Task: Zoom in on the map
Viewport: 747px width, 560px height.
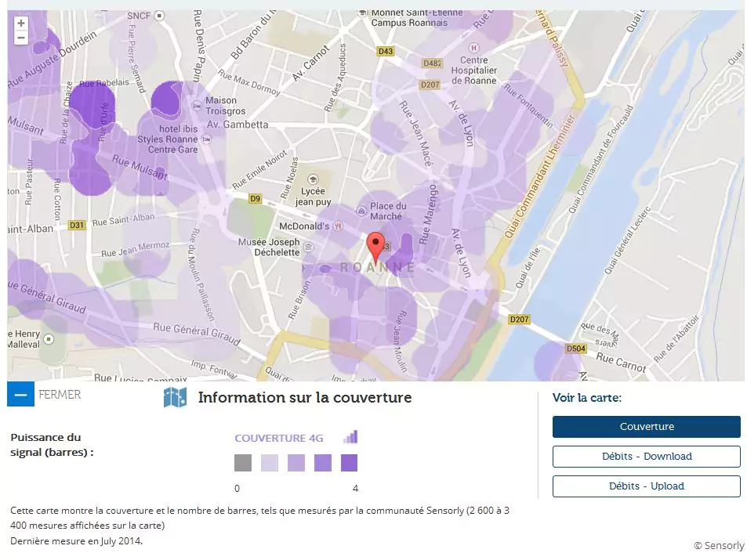Action: (21, 23)
